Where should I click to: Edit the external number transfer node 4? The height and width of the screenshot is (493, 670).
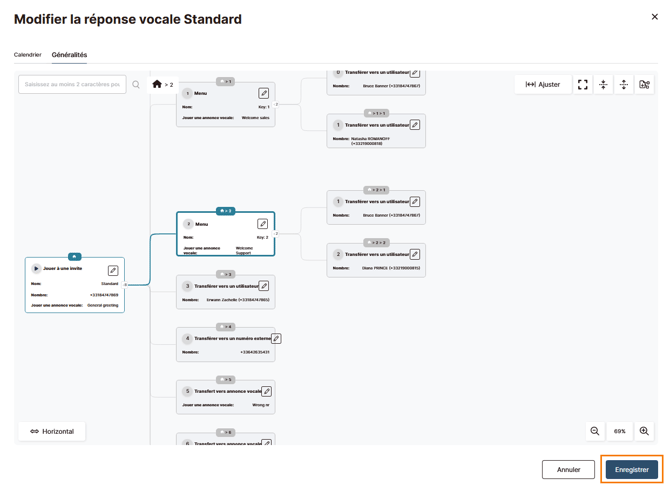click(276, 339)
